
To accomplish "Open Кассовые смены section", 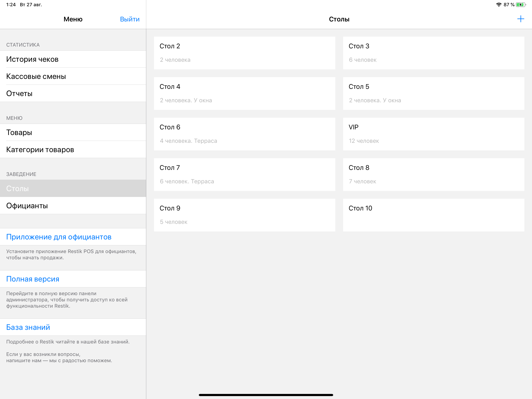I will click(x=73, y=76).
